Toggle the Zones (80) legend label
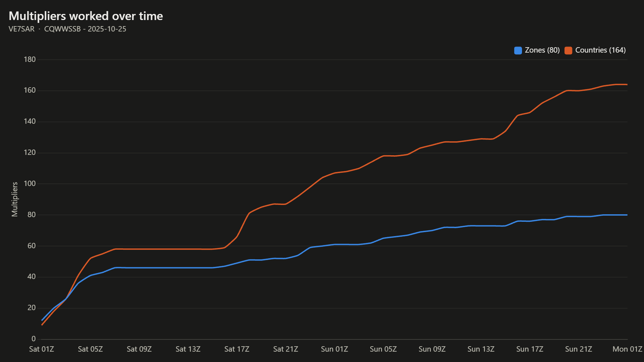This screenshot has width=644, height=362. tap(542, 50)
